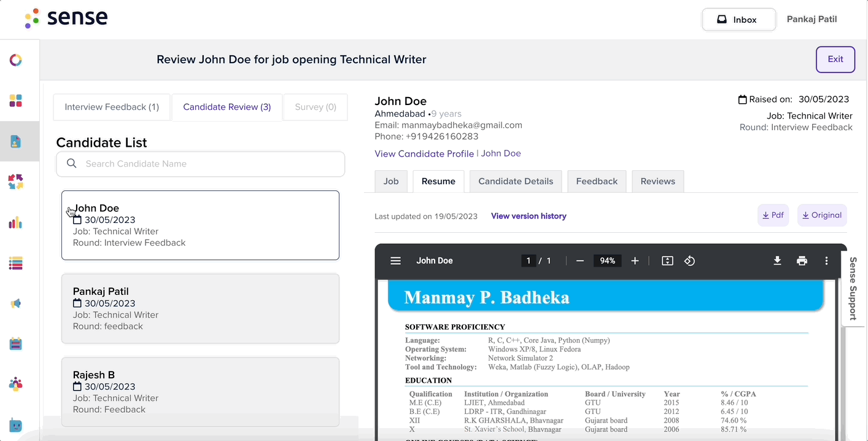
Task: Click the fit to page icon
Action: (x=668, y=261)
